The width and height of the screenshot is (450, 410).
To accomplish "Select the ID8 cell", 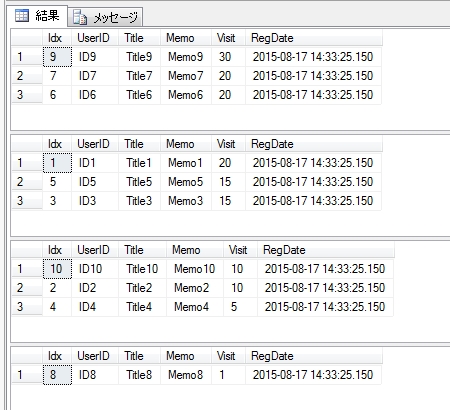I will pos(95,375).
